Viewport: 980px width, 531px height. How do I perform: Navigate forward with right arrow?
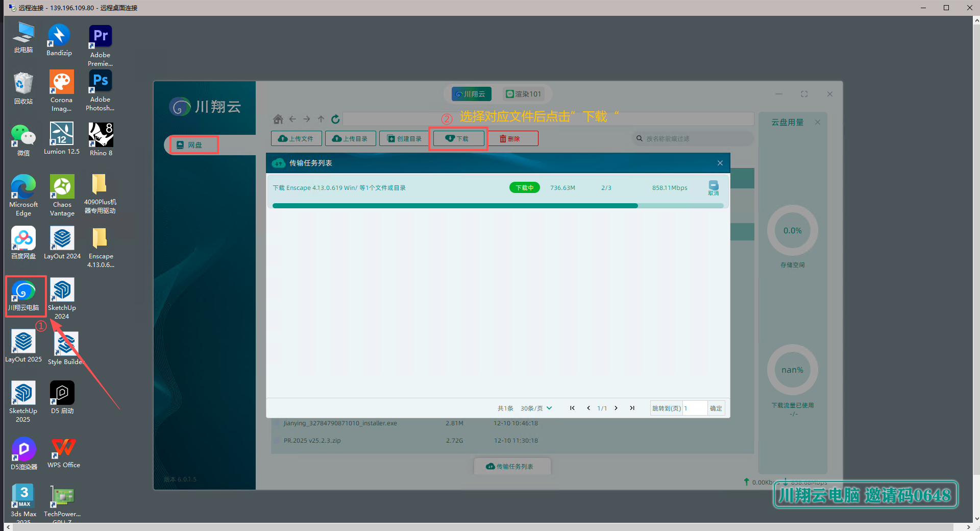click(307, 119)
